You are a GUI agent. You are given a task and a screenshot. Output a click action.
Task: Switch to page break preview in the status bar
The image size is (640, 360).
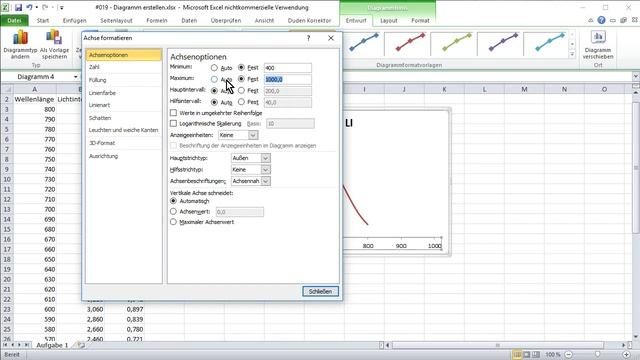tap(536, 354)
